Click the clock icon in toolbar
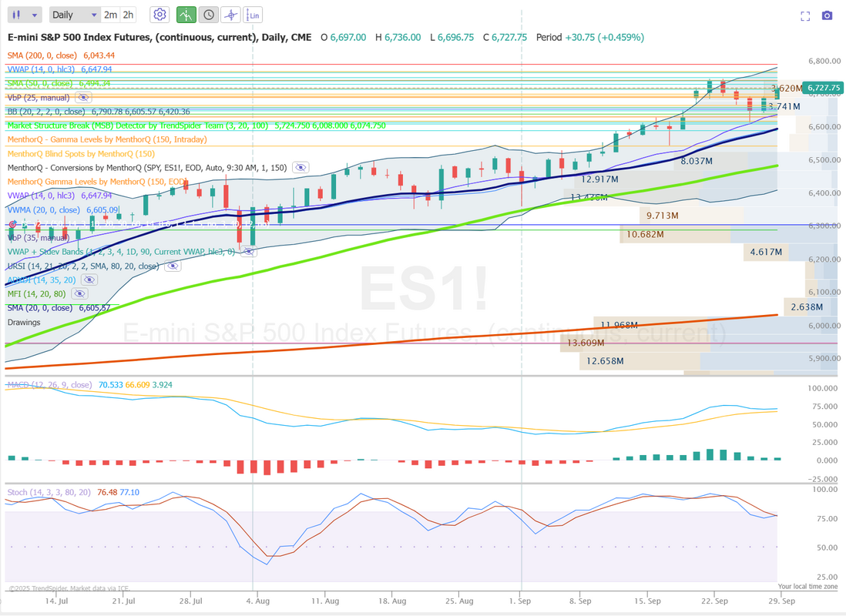 (x=208, y=15)
